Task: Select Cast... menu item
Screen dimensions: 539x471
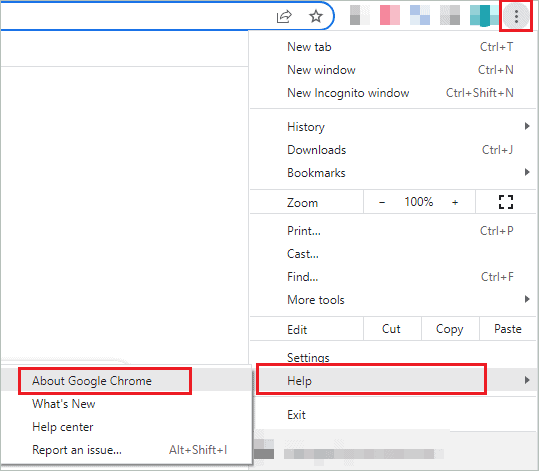Action: (393, 254)
